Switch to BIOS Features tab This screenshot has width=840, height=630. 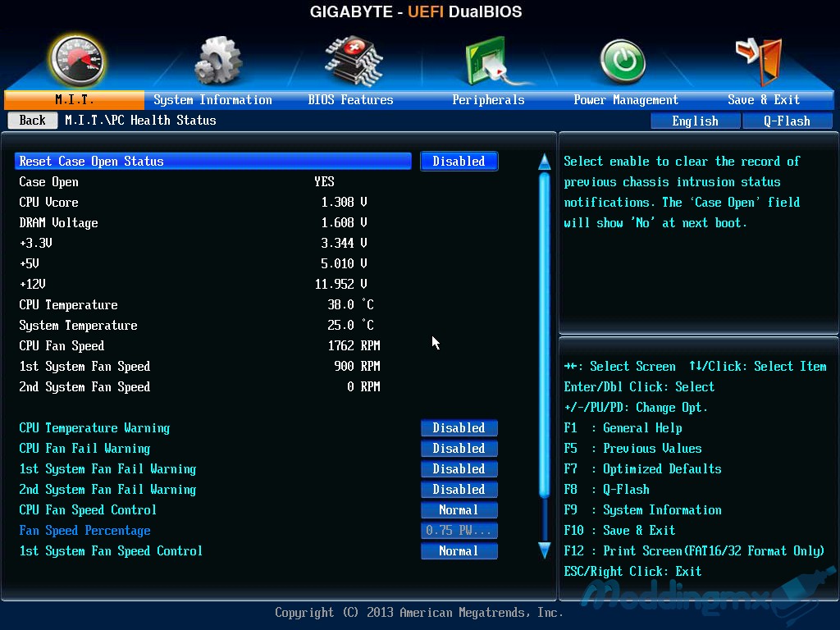click(x=350, y=99)
